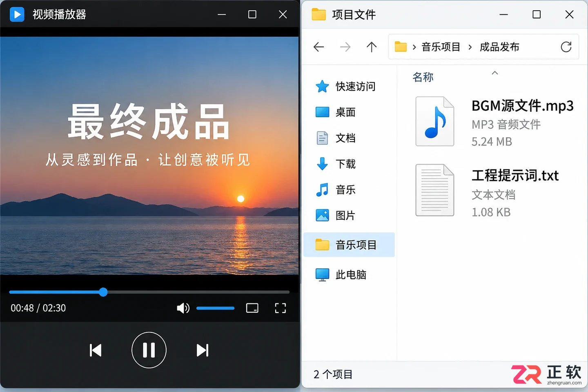Viewport: 588px width, 392px height.
Task: Click the 5.24 MB file size text
Action: click(492, 142)
